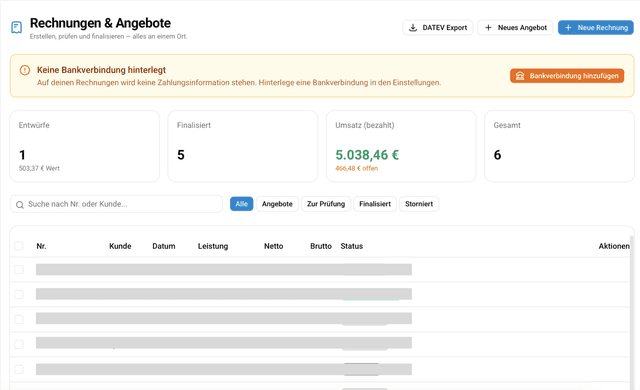
Task: Add bank details via Bankverbindung hinzufügen
Action: [567, 76]
